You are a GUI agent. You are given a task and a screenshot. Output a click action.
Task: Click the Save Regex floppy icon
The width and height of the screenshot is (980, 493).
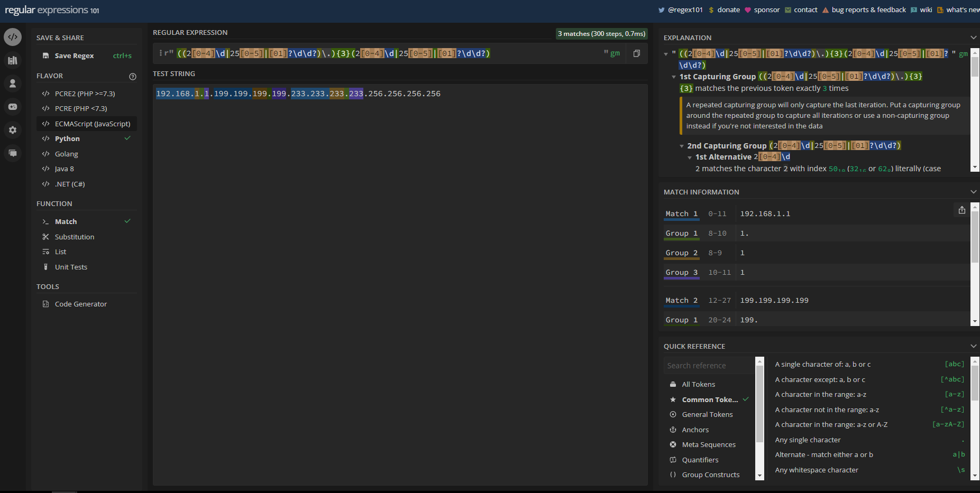(45, 55)
